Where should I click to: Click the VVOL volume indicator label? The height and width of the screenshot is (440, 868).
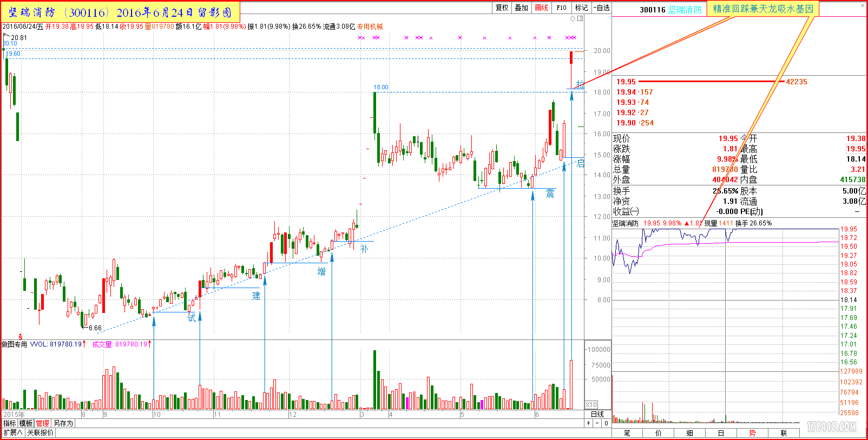(x=56, y=344)
